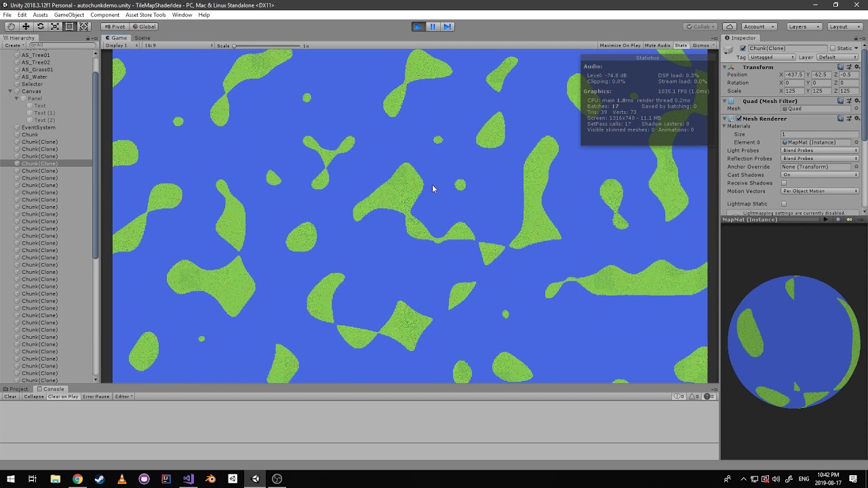
Task: Open the Transform component settings gear
Action: (856, 66)
